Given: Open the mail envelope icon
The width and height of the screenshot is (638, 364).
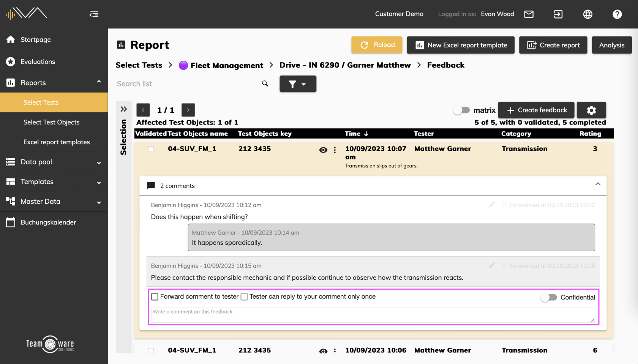Looking at the screenshot, I should coord(529,14).
